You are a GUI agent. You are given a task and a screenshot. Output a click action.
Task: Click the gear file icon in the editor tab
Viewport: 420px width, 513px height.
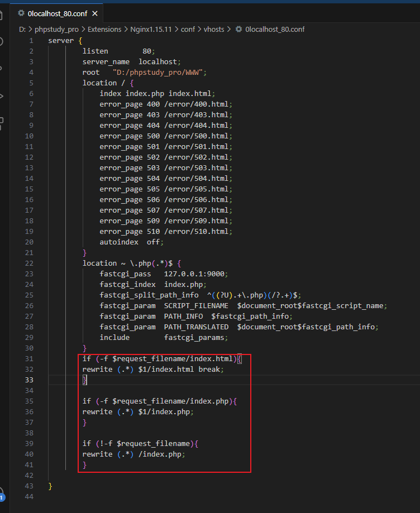21,13
